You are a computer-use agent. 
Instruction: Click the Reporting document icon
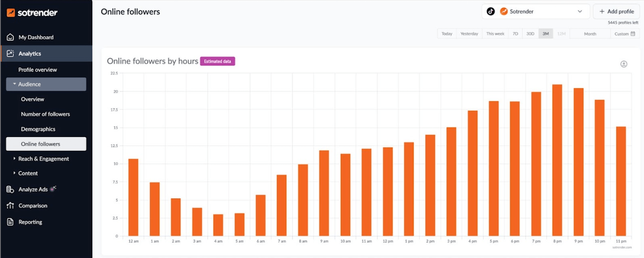click(x=10, y=222)
